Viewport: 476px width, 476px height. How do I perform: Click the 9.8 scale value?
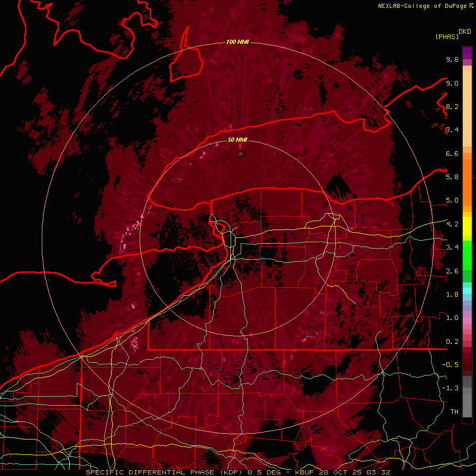[452, 59]
